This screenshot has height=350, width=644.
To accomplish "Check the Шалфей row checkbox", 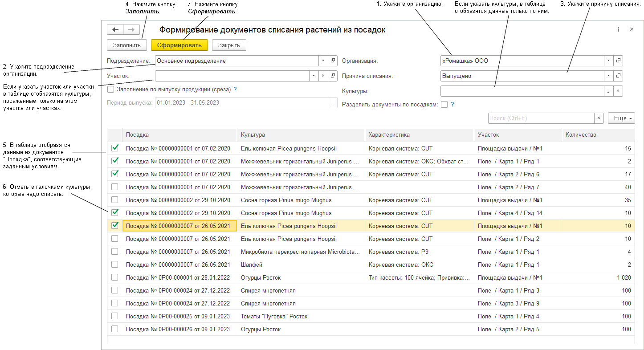I will pos(115,265).
